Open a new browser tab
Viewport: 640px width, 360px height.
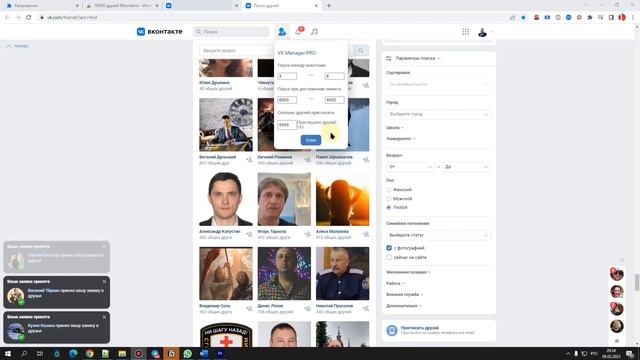click(x=329, y=6)
